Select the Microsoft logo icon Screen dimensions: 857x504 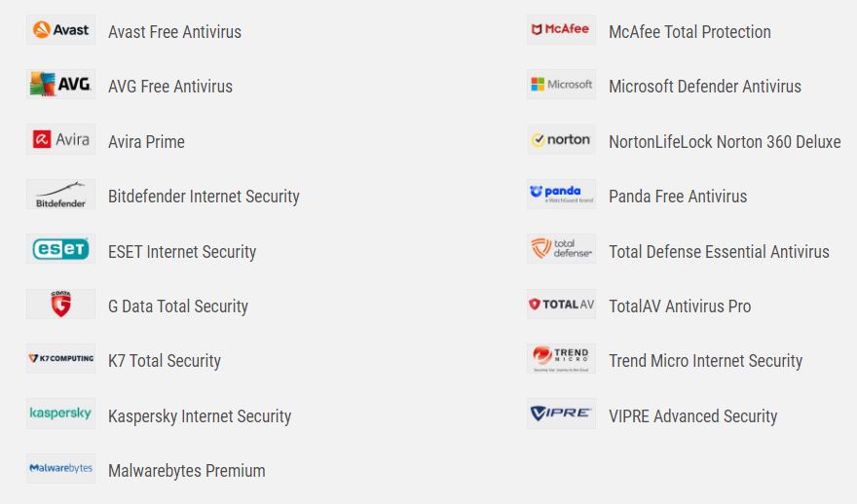(x=561, y=85)
